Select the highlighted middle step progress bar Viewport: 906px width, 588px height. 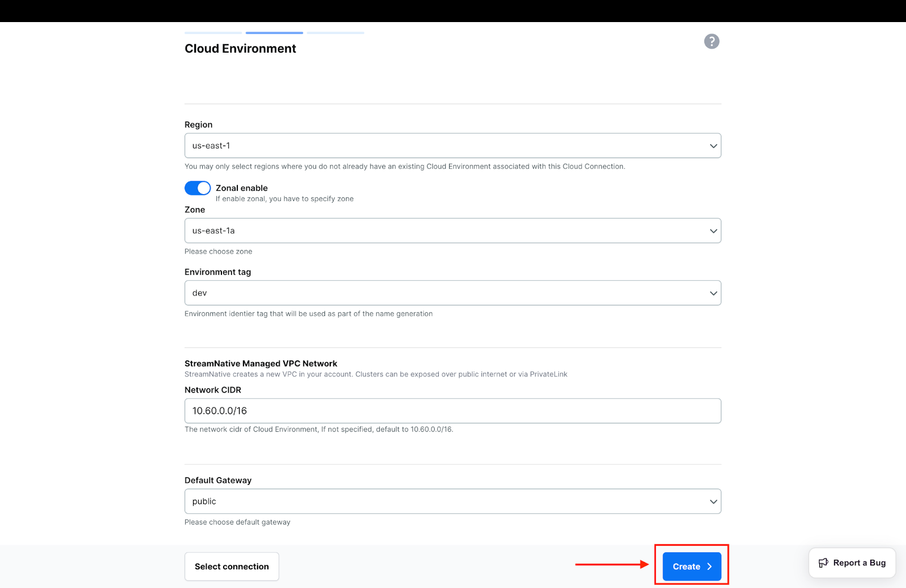click(x=275, y=33)
